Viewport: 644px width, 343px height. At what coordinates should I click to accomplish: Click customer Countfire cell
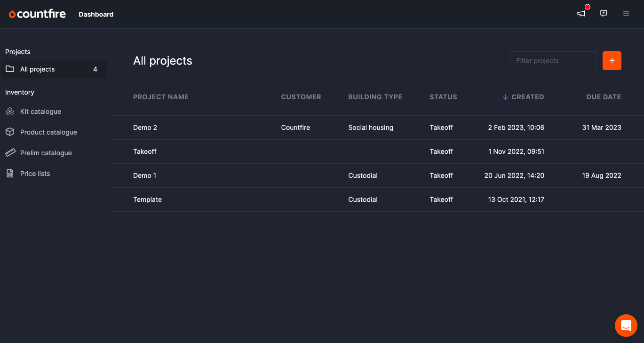tap(295, 128)
